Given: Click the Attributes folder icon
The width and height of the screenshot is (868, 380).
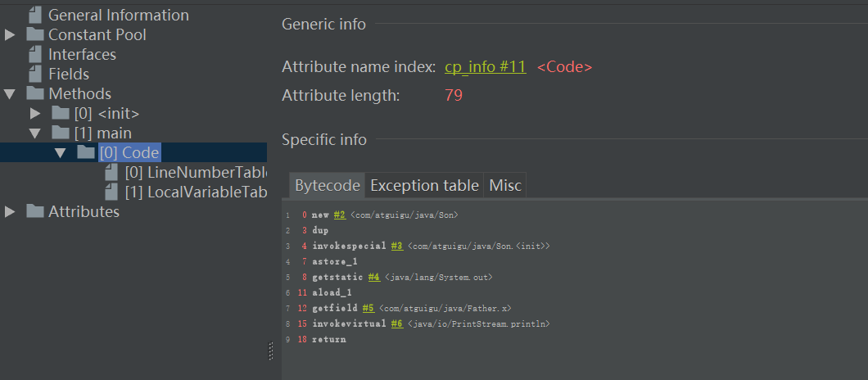Looking at the screenshot, I should click(35, 211).
